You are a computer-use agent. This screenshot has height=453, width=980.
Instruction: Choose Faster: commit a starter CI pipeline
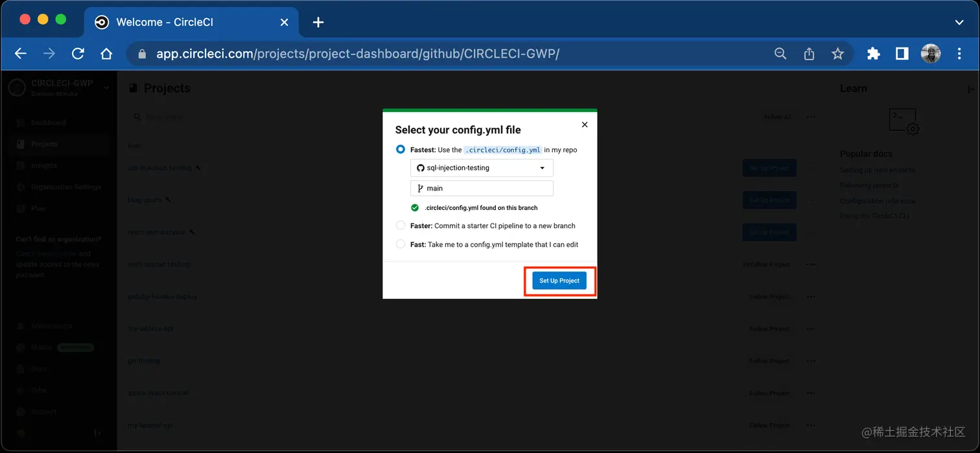tap(401, 225)
